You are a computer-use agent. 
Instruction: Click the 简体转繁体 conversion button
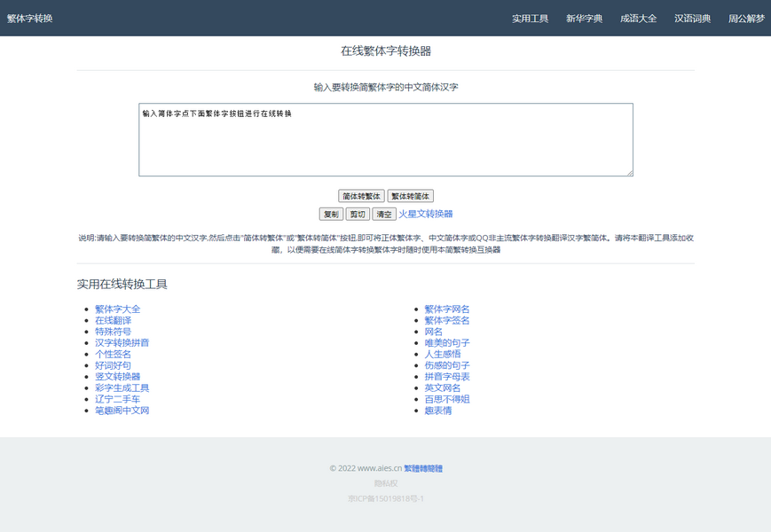[361, 196]
